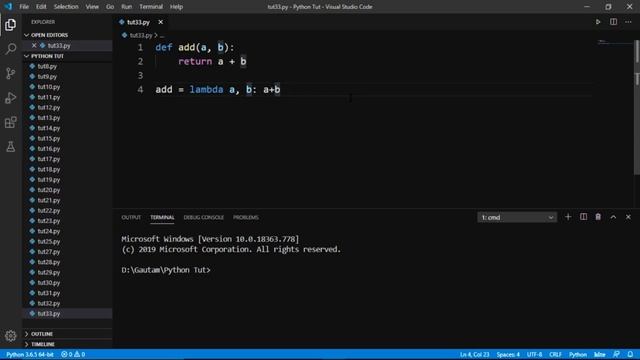Select language mode Python in status bar
The image size is (640, 360).
point(578,354)
